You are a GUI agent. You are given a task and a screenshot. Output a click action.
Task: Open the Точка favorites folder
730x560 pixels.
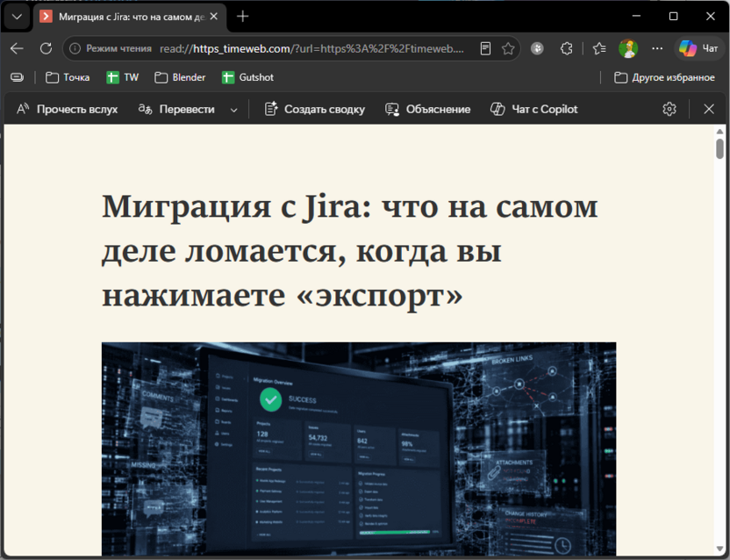pos(68,77)
